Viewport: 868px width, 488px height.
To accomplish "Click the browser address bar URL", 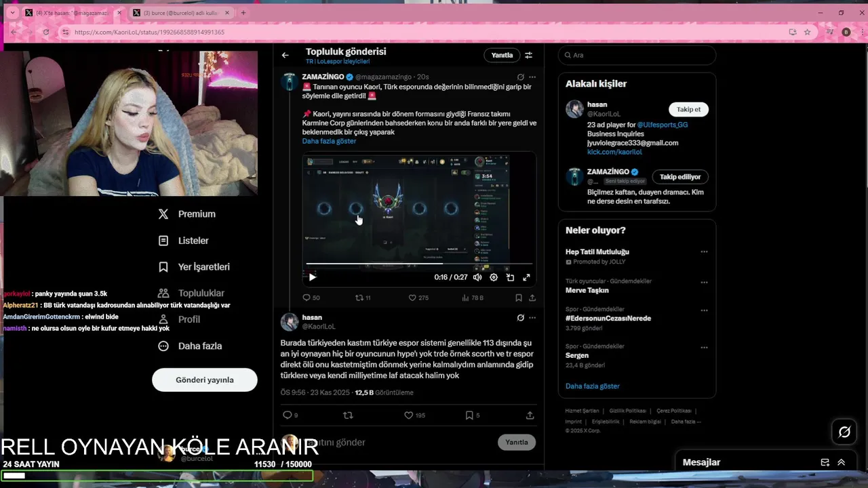I will (x=149, y=32).
